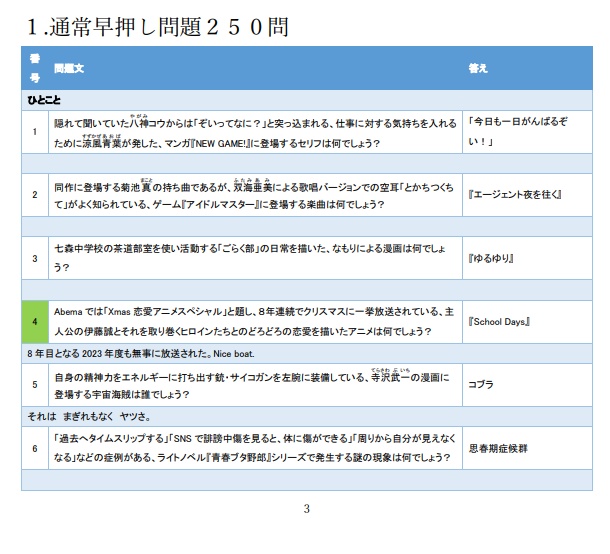This screenshot has height=554, width=610.
Task: Select number cell 2 in table
Action: click(35, 195)
